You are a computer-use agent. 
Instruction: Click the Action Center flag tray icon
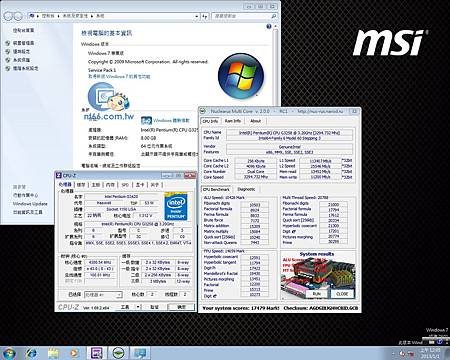(x=402, y=353)
